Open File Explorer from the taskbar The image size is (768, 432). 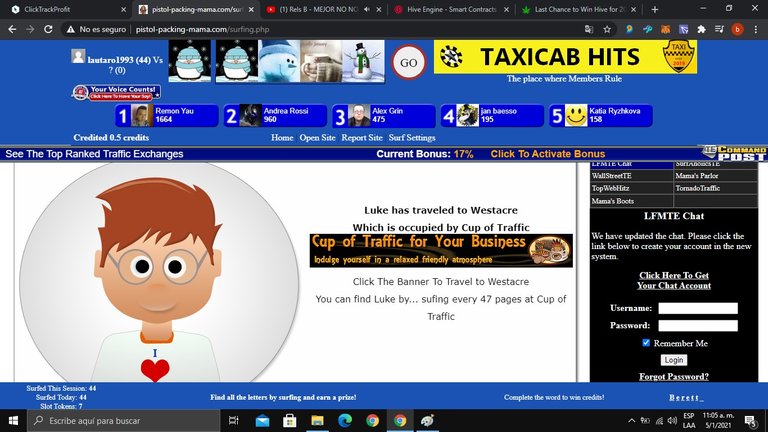tap(317, 420)
